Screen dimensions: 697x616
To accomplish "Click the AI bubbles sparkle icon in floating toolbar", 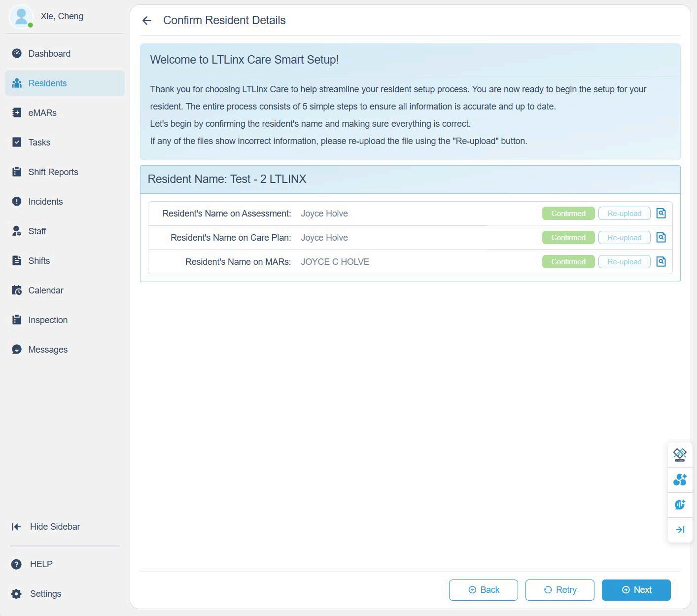I will [x=680, y=479].
